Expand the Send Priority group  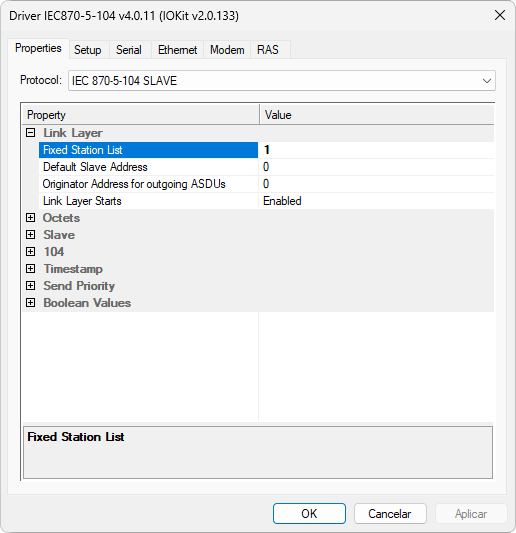[x=31, y=286]
